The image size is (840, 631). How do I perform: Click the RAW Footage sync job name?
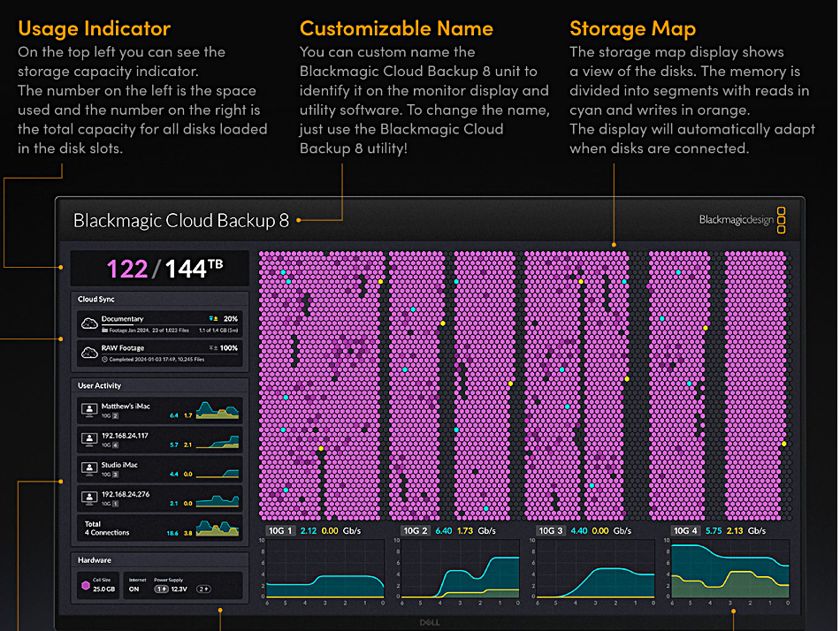[x=123, y=348]
